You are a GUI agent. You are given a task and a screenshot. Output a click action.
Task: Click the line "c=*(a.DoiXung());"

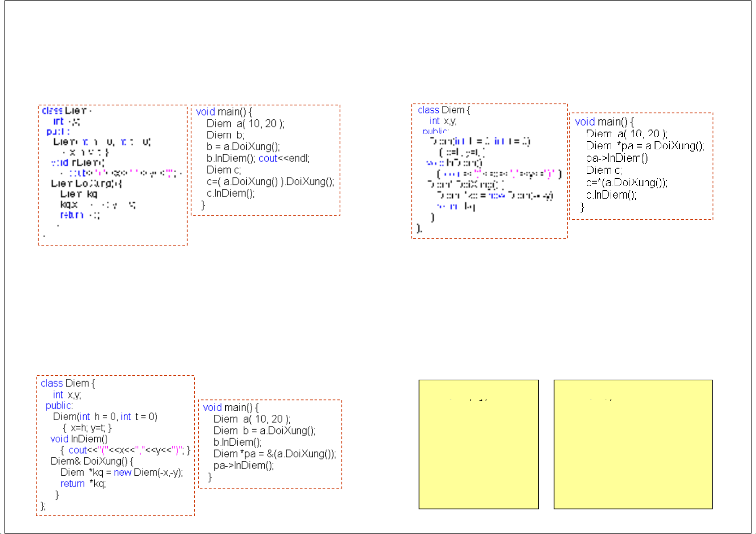(x=626, y=182)
